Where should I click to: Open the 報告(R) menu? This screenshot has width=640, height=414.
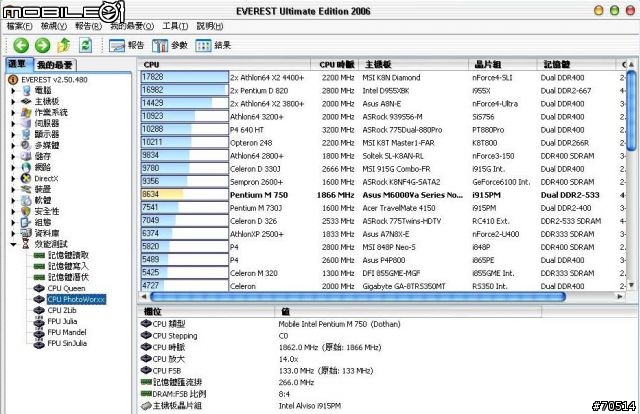[88, 26]
